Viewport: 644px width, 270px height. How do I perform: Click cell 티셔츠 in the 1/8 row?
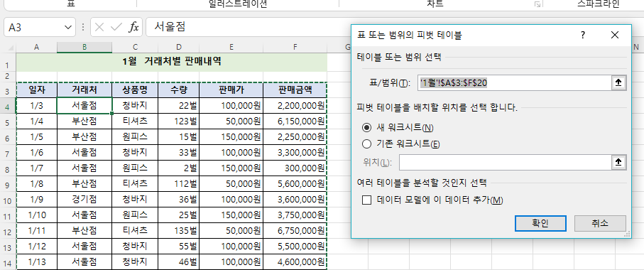[135, 184]
